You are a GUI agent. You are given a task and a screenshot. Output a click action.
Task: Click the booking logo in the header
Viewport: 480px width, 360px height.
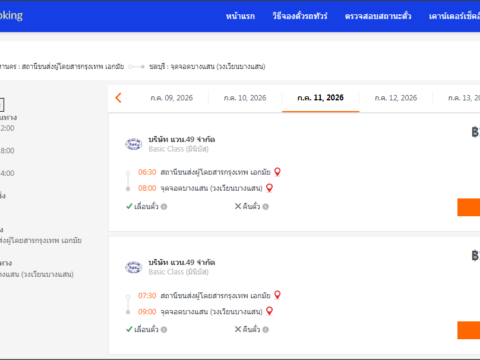[11, 15]
